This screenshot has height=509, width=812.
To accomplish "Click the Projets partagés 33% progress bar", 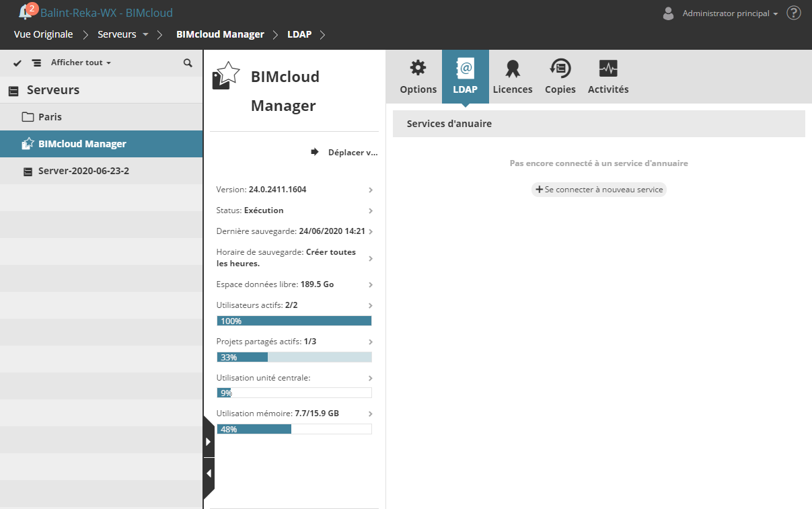I will click(x=294, y=357).
